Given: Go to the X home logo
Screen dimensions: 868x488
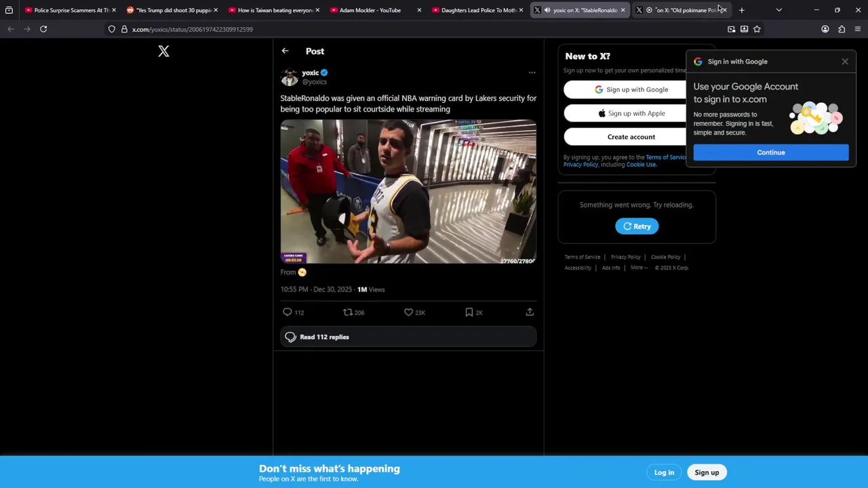Looking at the screenshot, I should pos(163,52).
